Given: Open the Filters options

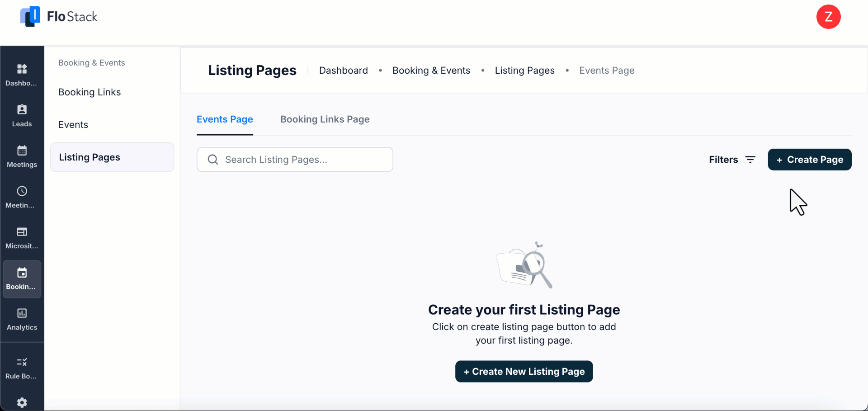Looking at the screenshot, I should (731, 159).
